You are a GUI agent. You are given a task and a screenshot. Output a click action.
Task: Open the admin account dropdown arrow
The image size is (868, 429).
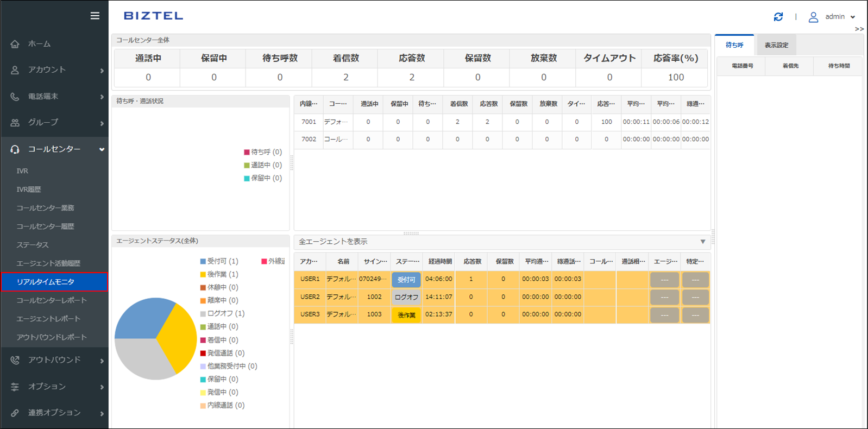(853, 17)
